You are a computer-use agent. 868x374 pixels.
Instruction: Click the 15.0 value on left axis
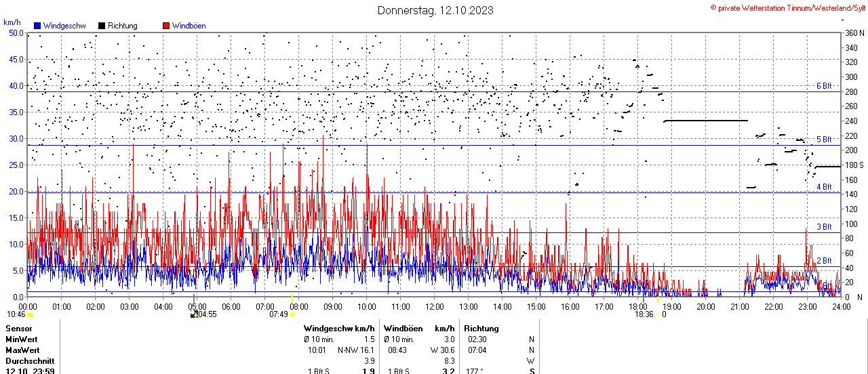click(16, 217)
